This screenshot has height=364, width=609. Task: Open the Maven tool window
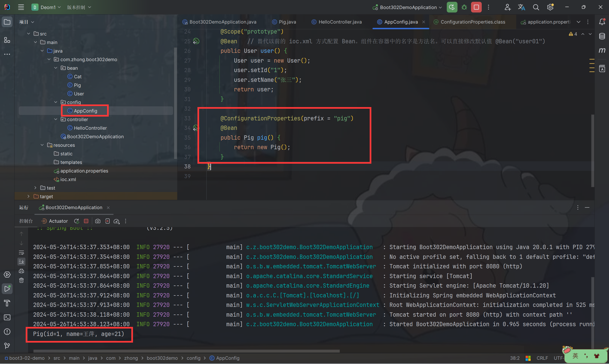[x=602, y=50]
